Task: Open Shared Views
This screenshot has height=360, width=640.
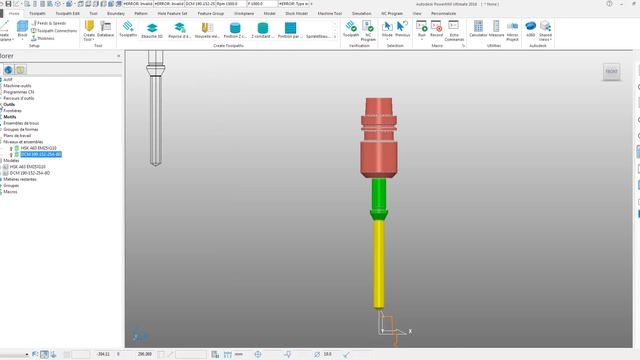Action: [545, 31]
